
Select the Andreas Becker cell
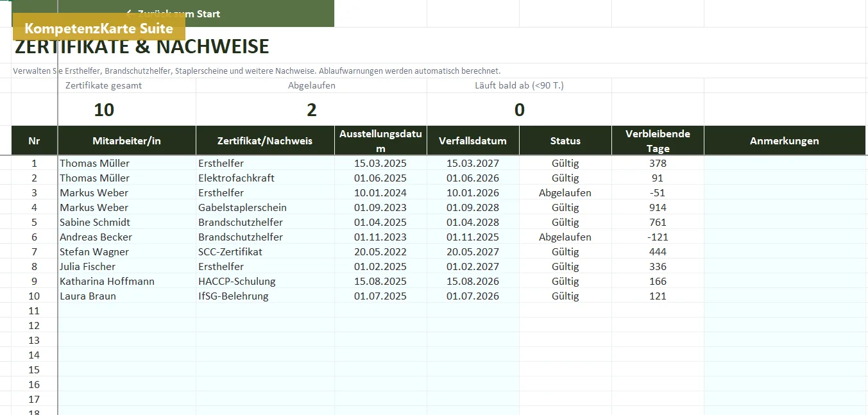coord(127,237)
